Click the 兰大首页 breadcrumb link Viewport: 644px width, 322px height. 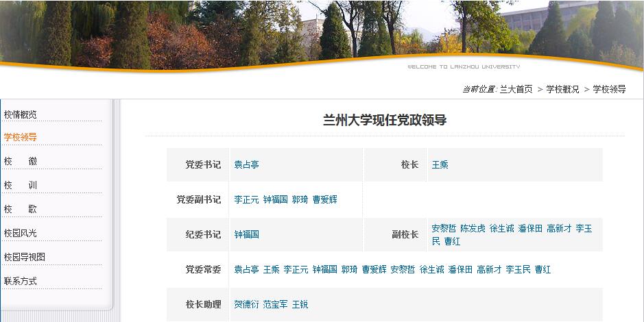coord(516,89)
